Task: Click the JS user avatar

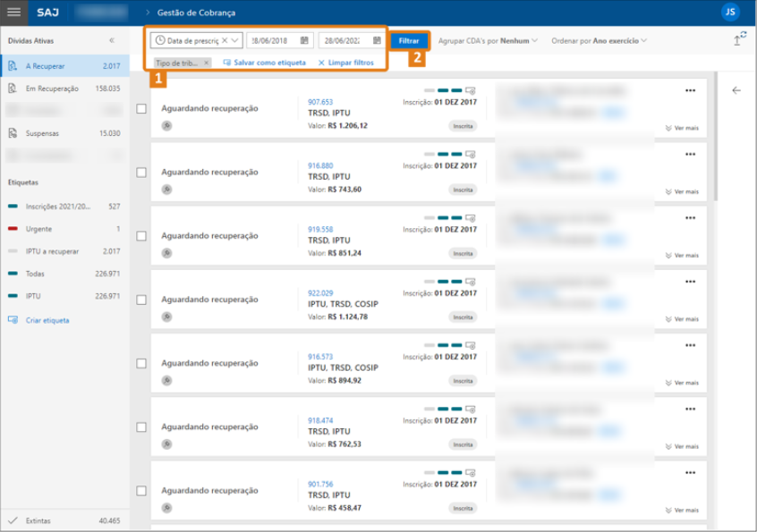Action: 730,12
